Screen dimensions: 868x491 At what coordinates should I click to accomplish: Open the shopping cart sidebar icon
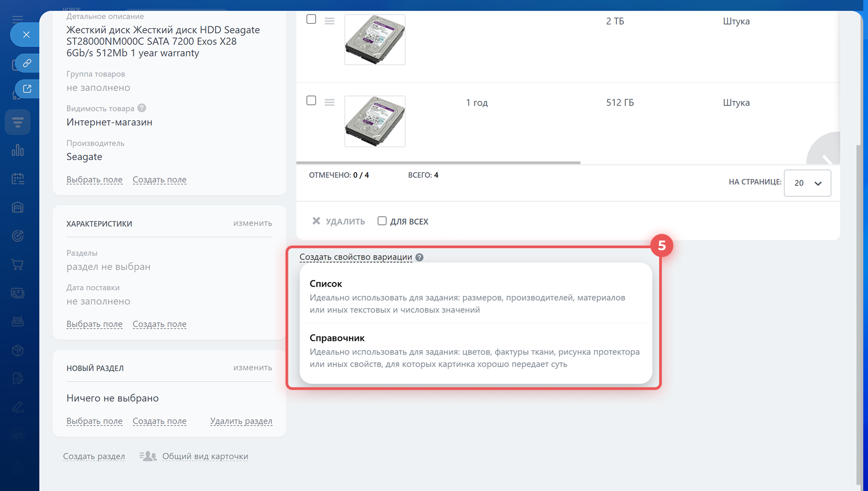(x=18, y=264)
